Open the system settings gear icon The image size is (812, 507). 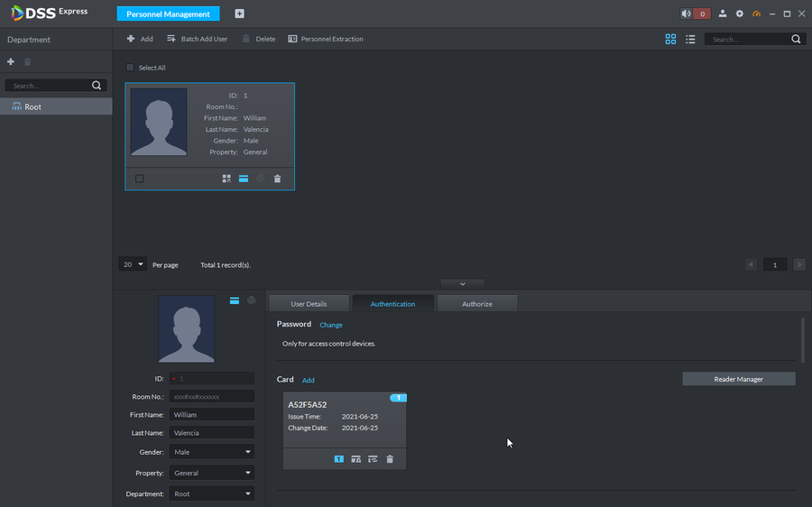740,14
